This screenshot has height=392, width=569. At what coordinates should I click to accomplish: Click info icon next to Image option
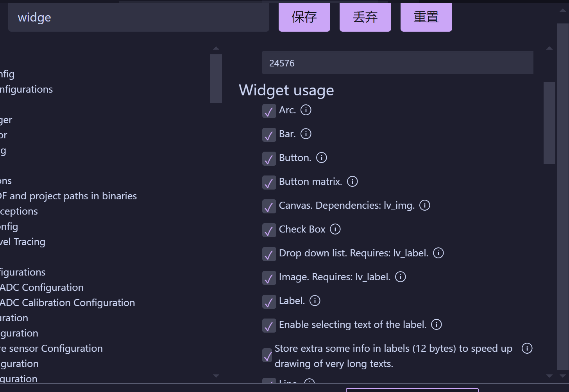401,277
